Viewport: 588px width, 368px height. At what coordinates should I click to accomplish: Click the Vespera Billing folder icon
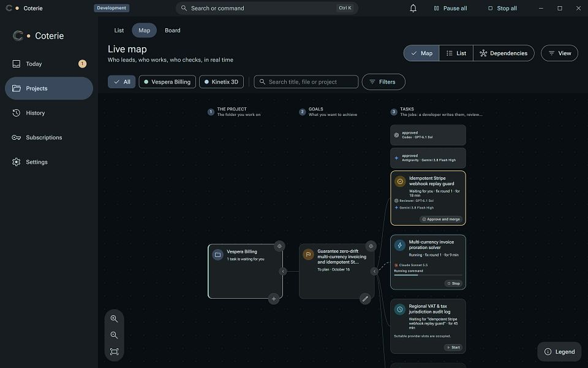(x=217, y=255)
